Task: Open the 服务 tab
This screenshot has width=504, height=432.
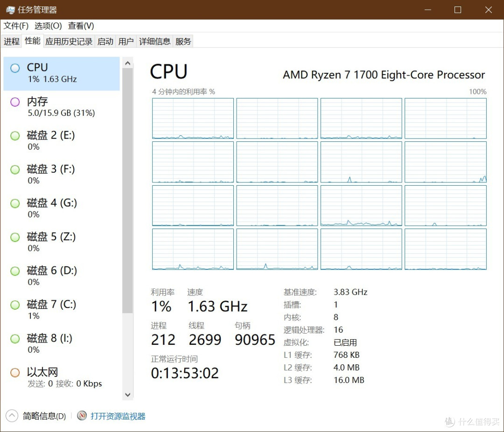Action: (183, 42)
